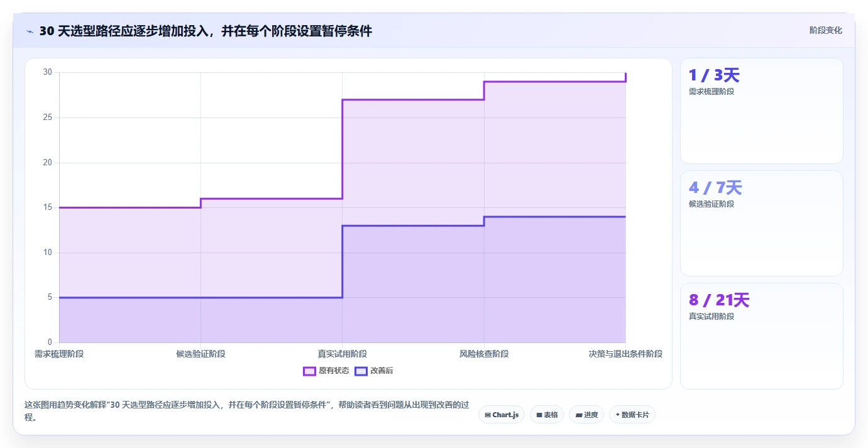Click y-axis value 10

tap(48, 253)
